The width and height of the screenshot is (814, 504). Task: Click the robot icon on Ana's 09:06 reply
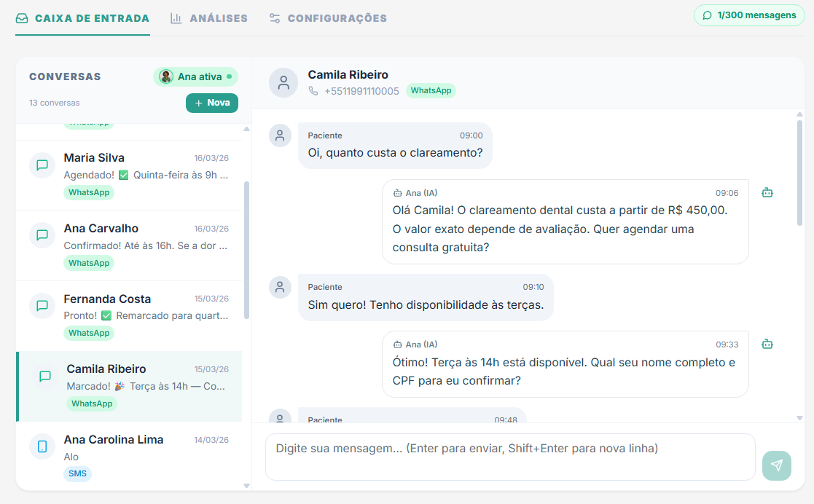[x=767, y=192]
